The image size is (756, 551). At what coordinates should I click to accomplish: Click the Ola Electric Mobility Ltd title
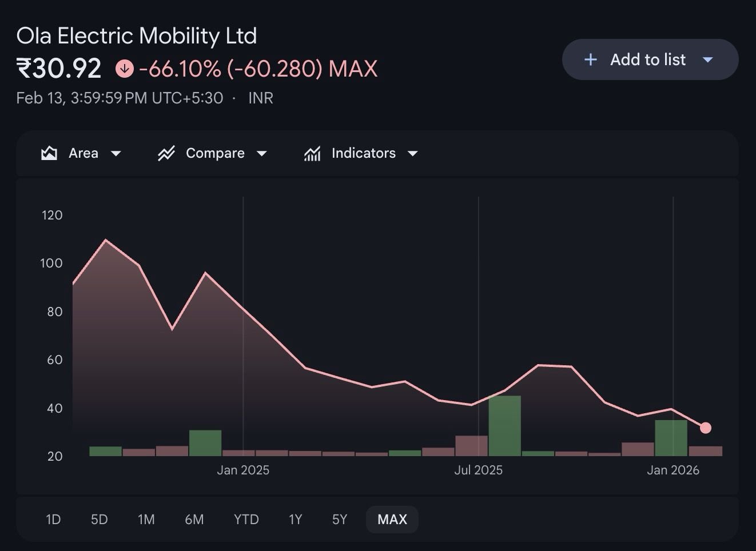pyautogui.click(x=136, y=35)
